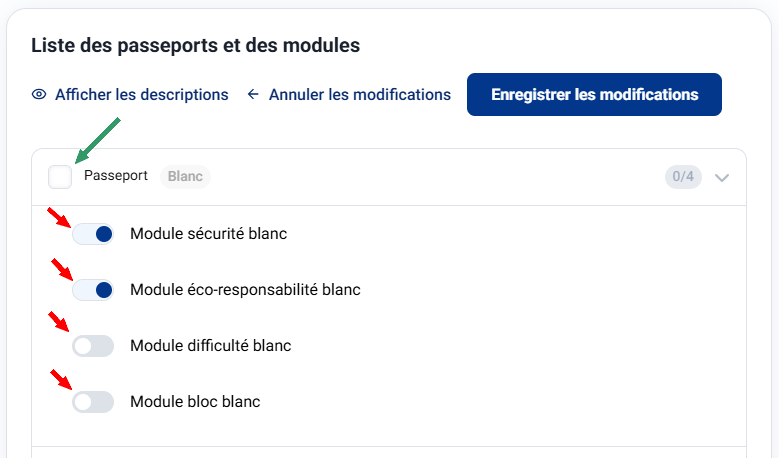Image resolution: width=779 pixels, height=458 pixels.
Task: Click the "Module éco-responsabilité blanc" label
Action: 245,290
